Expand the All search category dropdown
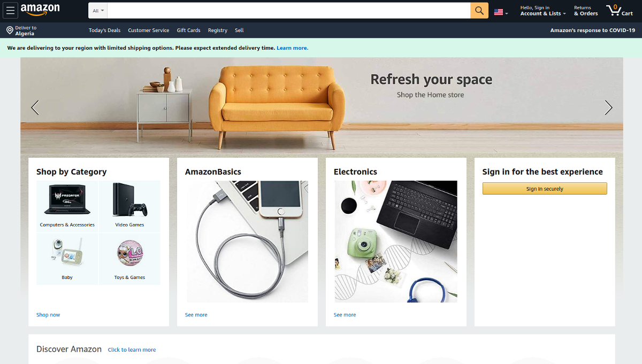 (98, 11)
